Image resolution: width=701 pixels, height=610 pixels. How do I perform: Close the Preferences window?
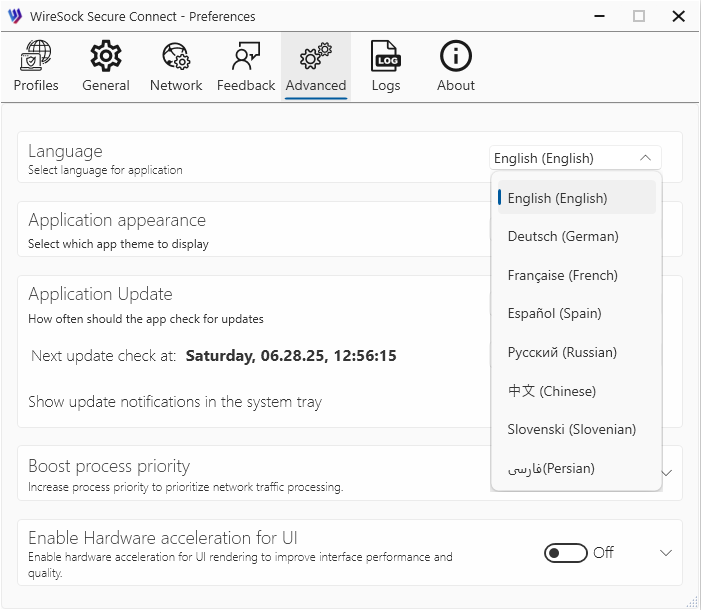click(x=678, y=16)
